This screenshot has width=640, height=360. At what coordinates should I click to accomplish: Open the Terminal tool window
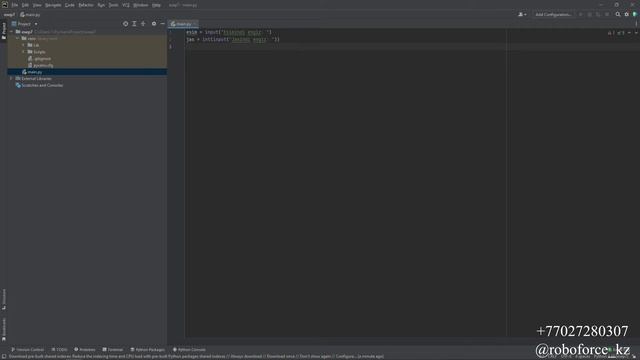pyautogui.click(x=113, y=350)
